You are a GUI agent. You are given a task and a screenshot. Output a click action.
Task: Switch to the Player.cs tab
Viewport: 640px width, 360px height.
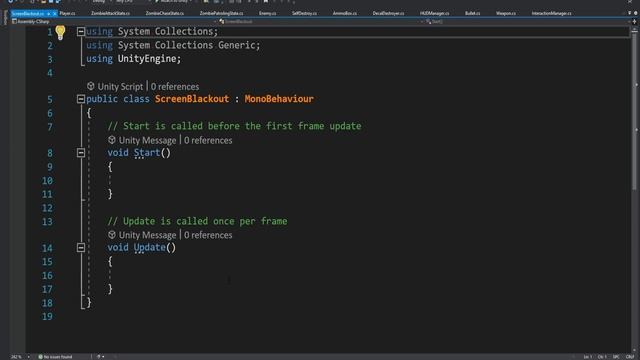click(x=67, y=13)
